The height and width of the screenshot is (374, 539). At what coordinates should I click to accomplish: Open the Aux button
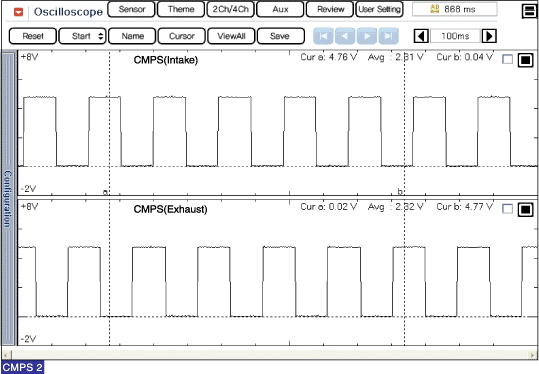coord(280,9)
